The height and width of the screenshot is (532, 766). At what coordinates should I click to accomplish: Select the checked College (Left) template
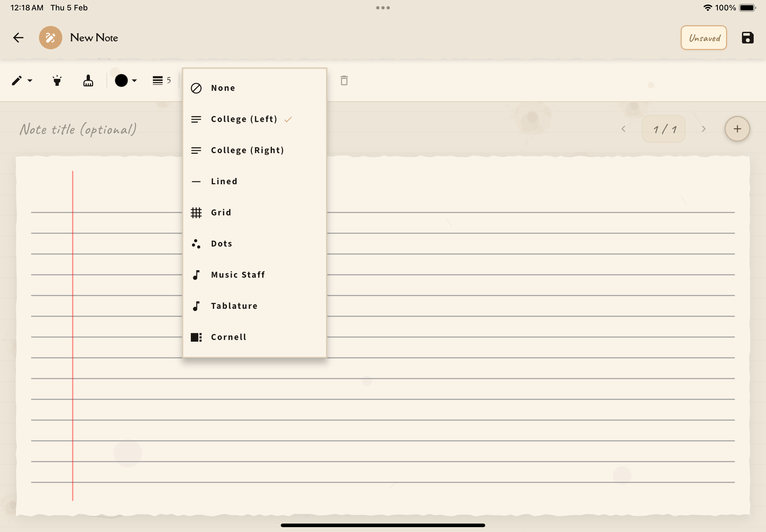pyautogui.click(x=244, y=119)
